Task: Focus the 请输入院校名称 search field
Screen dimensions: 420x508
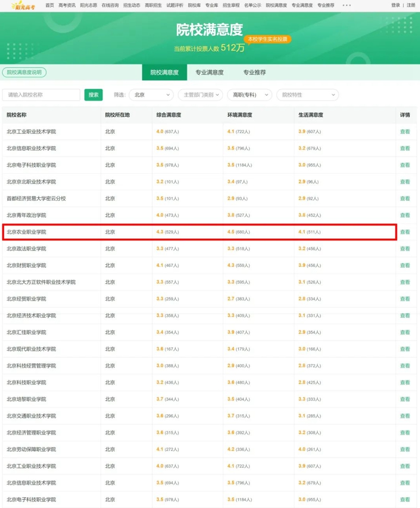Action: click(41, 95)
